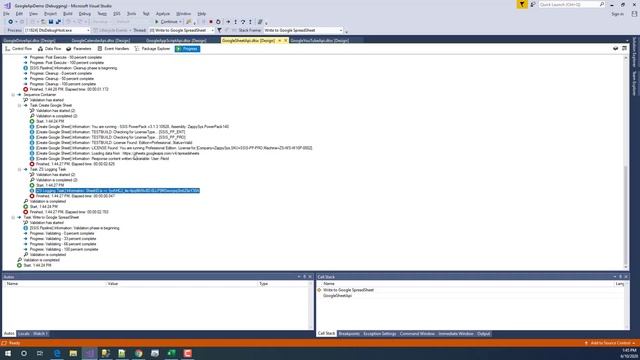
Task: Open the SSIS menu
Action: pos(117,13)
